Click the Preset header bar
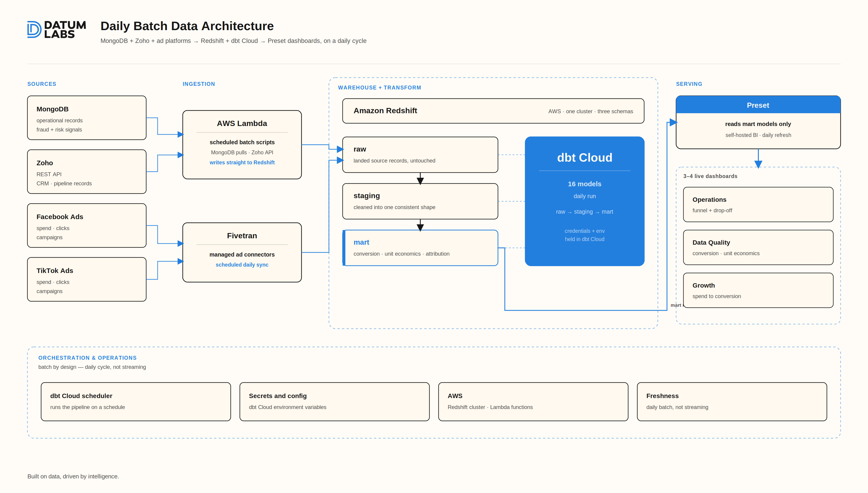868x493 pixels. [x=758, y=105]
